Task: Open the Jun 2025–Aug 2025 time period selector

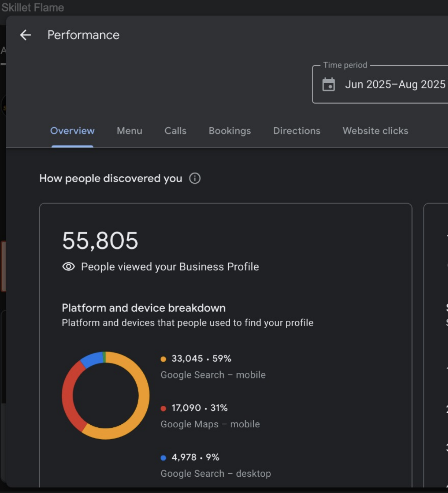Action: click(x=395, y=85)
